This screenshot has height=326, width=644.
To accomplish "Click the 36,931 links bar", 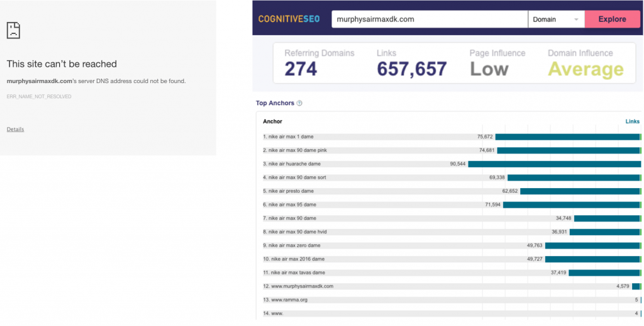I will (606, 232).
